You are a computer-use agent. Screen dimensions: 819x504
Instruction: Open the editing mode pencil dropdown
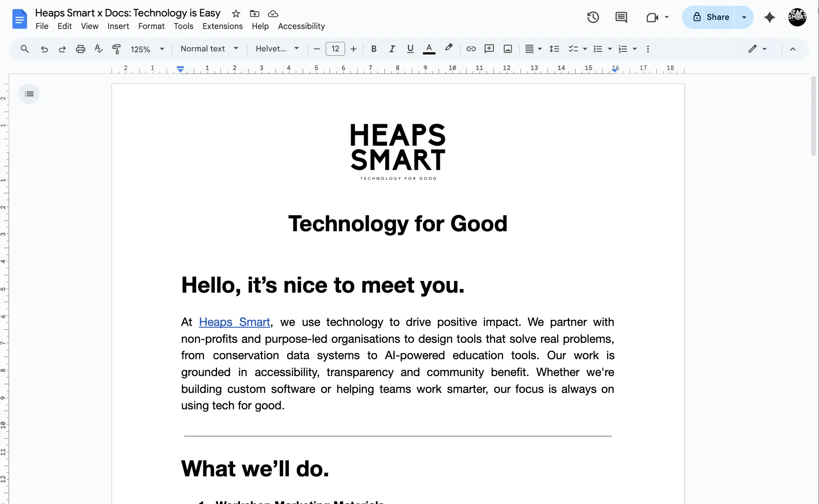(x=758, y=49)
